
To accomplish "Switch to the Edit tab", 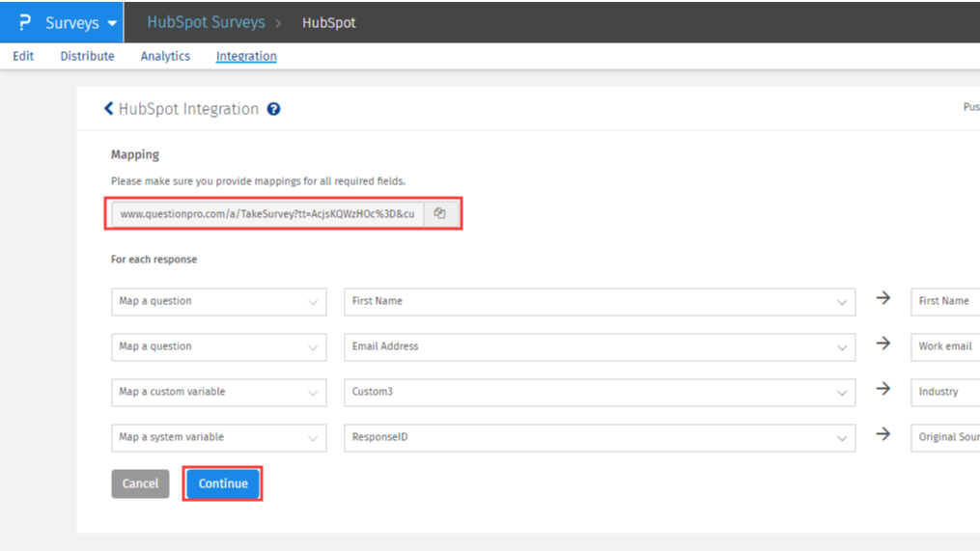I will pos(23,56).
